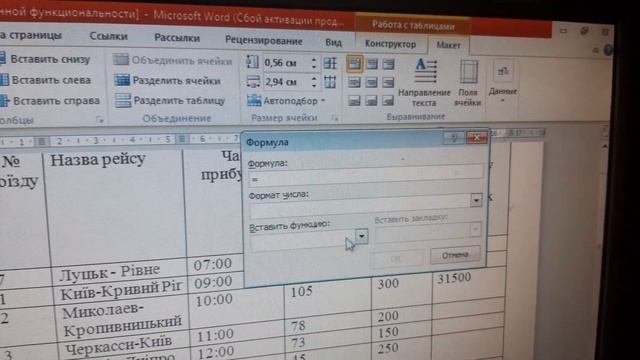
Task: Select Align Top Center cell alignment
Action: point(371,64)
